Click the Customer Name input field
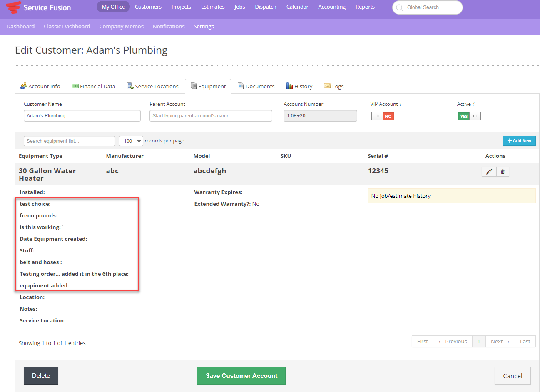Image resolution: width=540 pixels, height=392 pixels. pos(82,116)
